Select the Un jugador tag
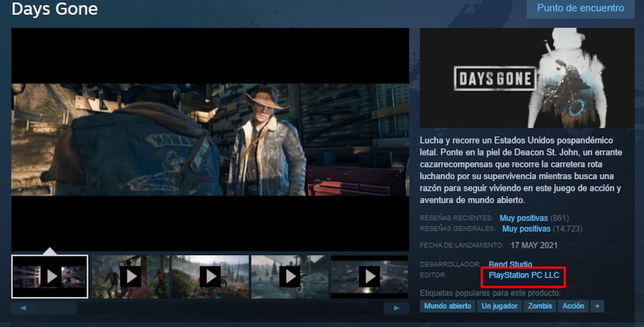The height and width of the screenshot is (327, 644). coord(500,306)
